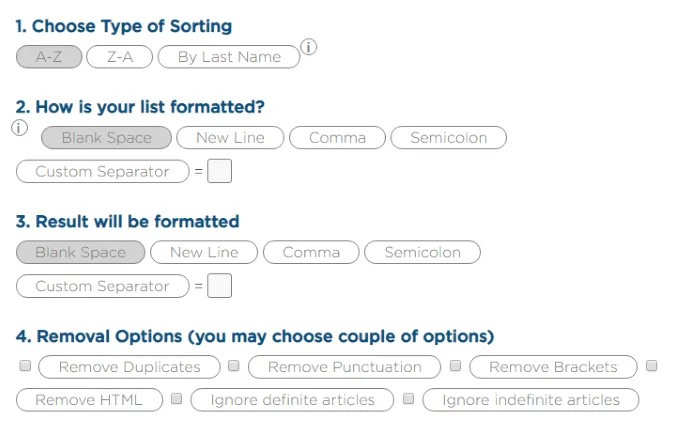Click the input custom separator text box
This screenshot has height=438, width=680.
[x=220, y=171]
